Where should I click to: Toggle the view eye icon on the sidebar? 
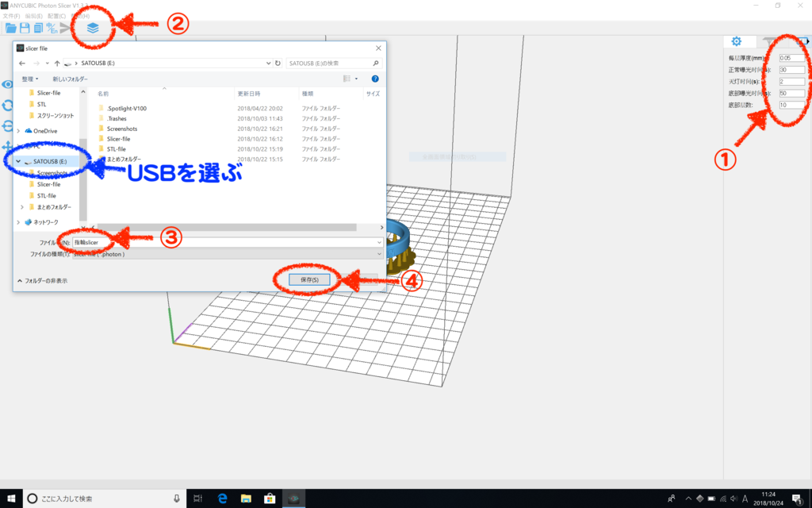[6, 83]
